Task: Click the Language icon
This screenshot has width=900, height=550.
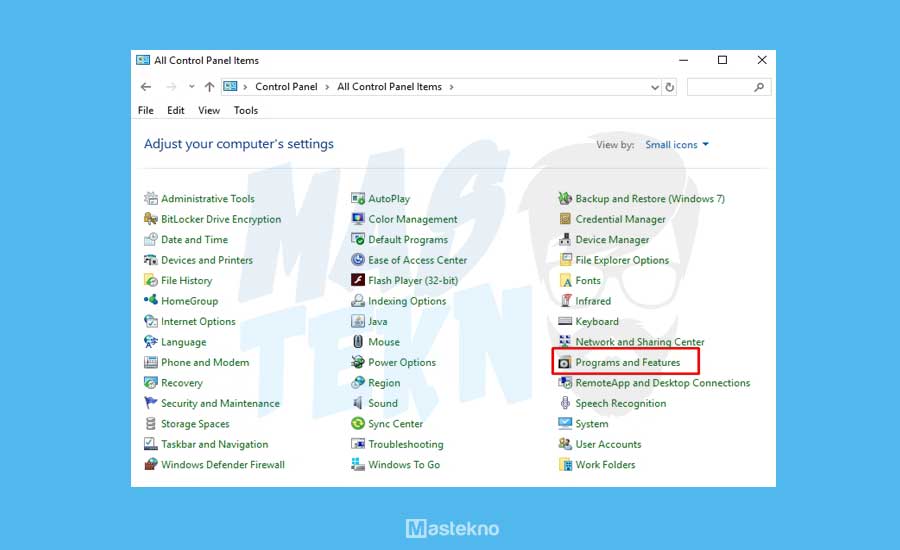Action: click(151, 342)
